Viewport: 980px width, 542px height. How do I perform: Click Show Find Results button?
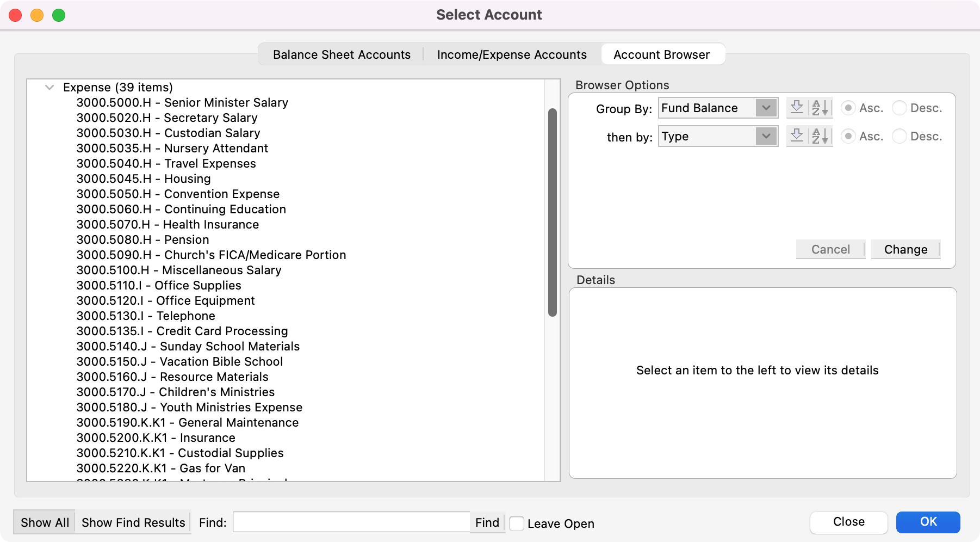point(133,522)
